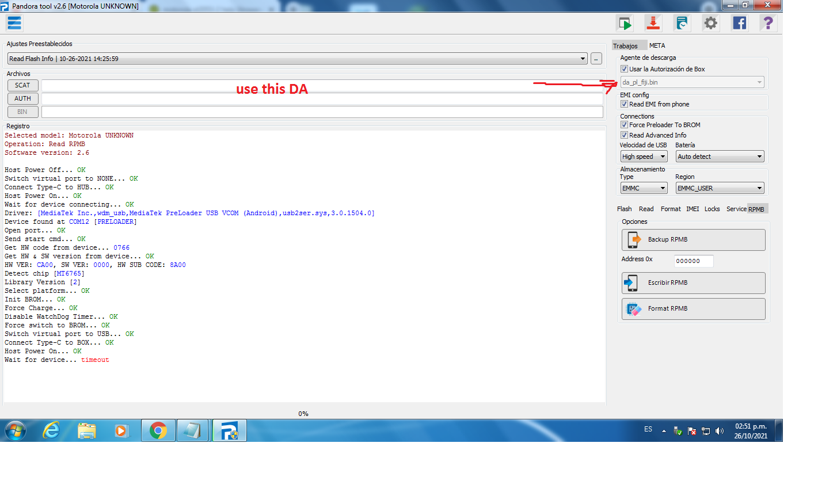Toggle 'Usar la Autorización de Box' checkbox
Viewport: 837px width, 504px height.
tap(624, 69)
